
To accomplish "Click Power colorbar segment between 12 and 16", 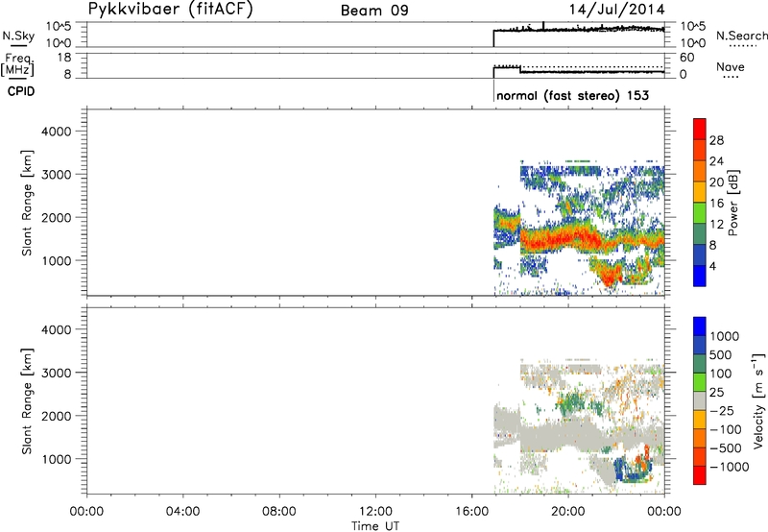I will tap(700, 212).
